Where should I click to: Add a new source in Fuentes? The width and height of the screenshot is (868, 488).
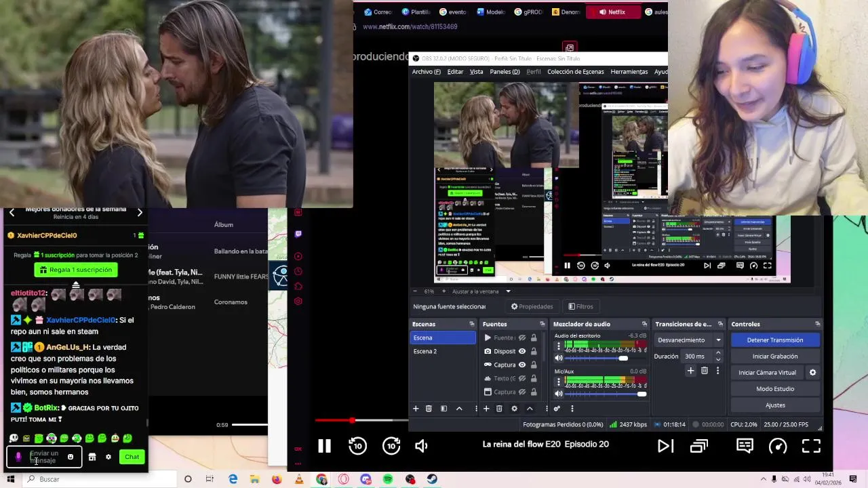486,409
